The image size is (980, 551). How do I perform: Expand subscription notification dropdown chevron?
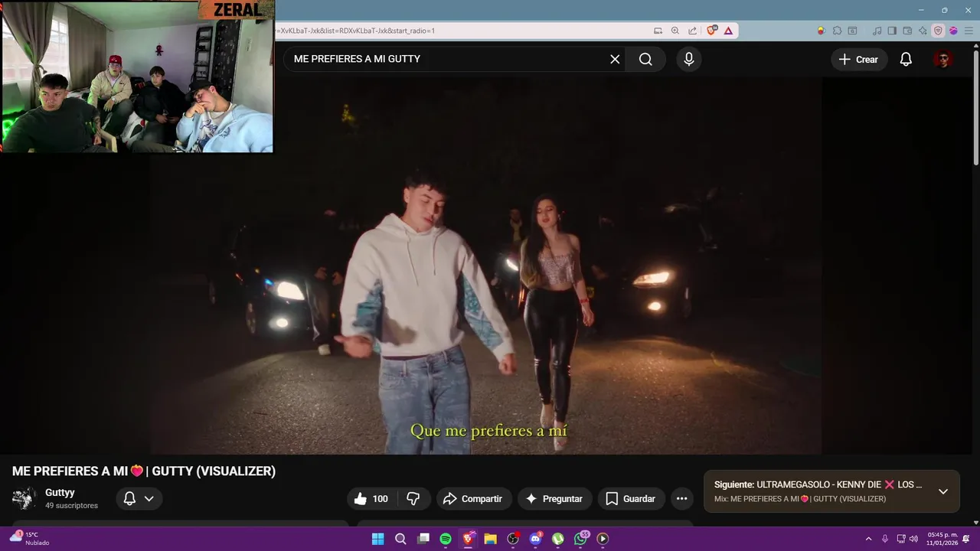point(149,499)
